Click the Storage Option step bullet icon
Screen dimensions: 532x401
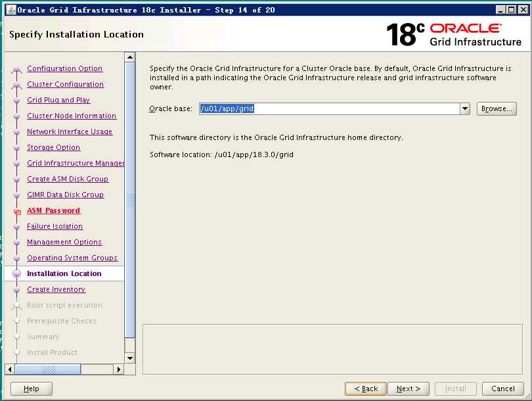tap(16, 148)
